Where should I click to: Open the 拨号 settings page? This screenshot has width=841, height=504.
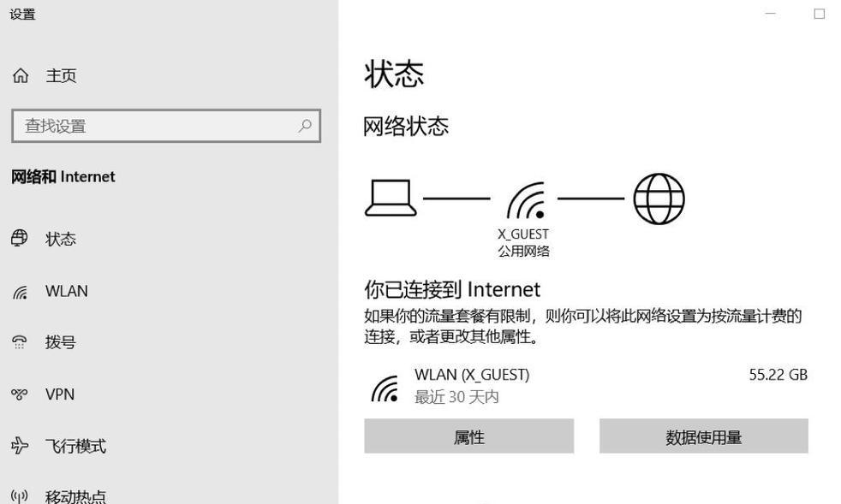point(61,342)
